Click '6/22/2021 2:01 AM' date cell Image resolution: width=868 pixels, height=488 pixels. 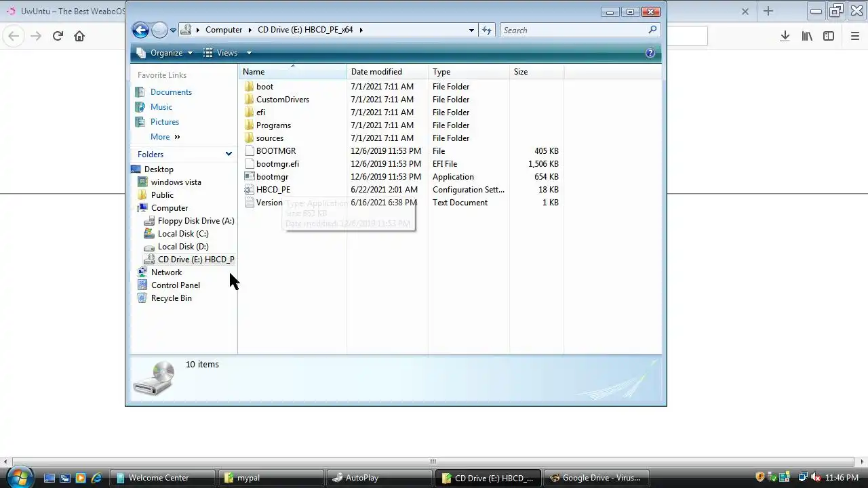point(384,190)
